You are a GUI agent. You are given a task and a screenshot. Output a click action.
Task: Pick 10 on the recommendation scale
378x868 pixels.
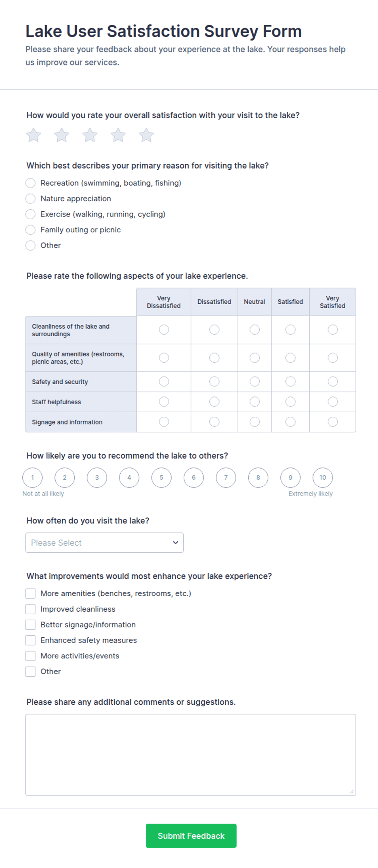[x=323, y=478]
